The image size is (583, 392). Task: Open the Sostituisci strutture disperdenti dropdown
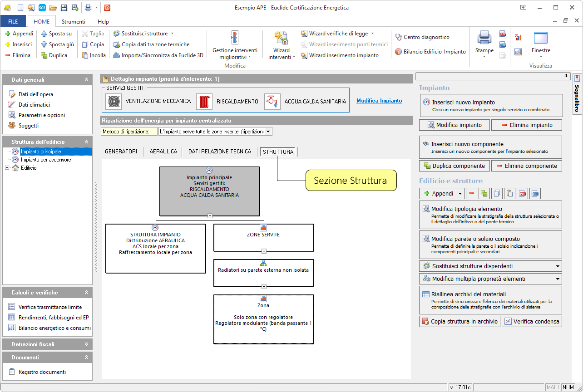point(557,266)
